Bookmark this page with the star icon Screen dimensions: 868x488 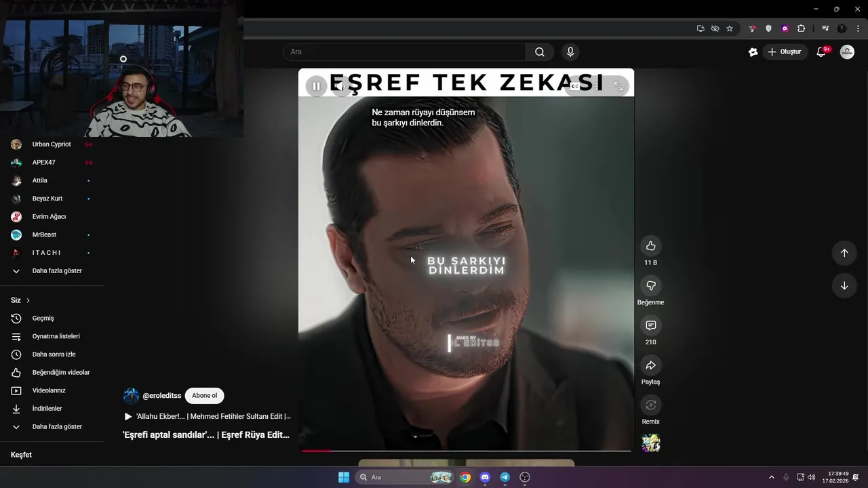(x=730, y=28)
